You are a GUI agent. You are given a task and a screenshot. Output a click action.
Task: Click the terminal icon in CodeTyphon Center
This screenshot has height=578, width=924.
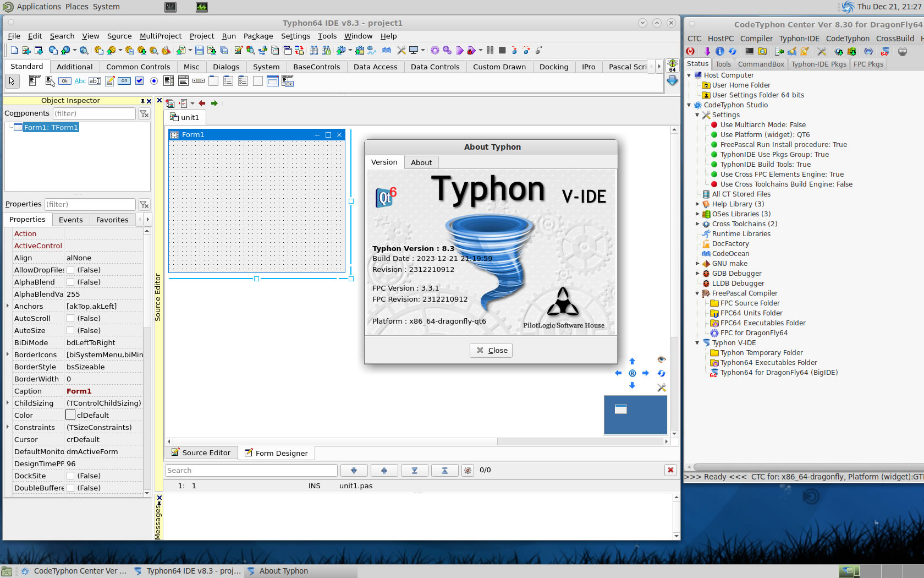pos(749,51)
